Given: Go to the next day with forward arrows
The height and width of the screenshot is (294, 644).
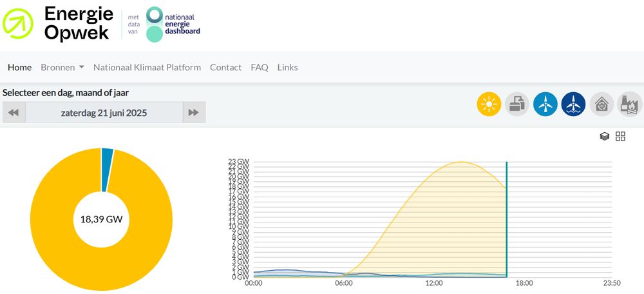Looking at the screenshot, I should click(x=194, y=112).
